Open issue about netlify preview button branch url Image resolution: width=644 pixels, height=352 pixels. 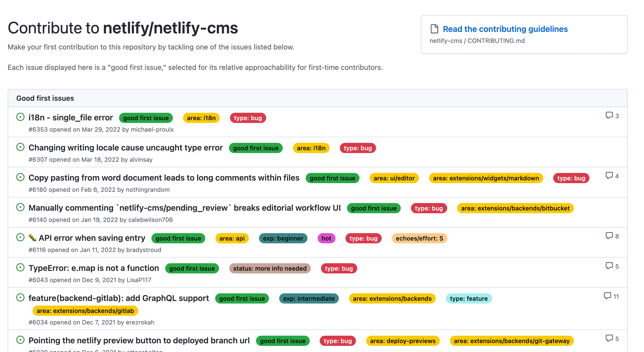click(x=139, y=341)
